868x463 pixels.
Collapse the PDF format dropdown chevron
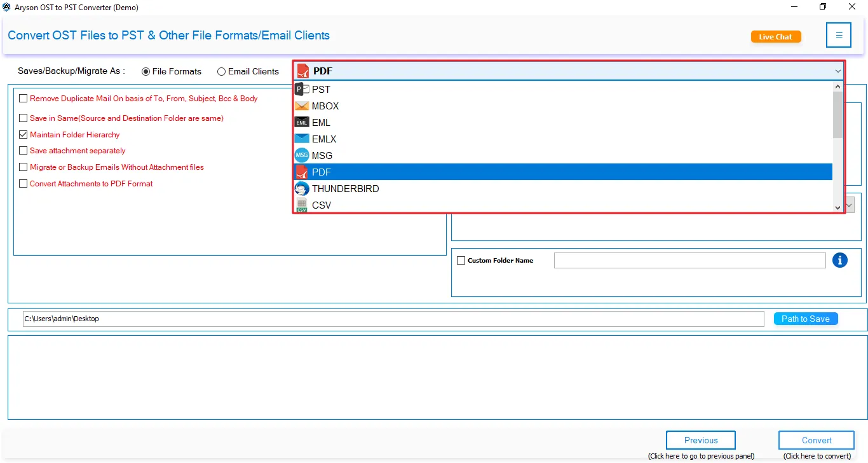click(837, 71)
